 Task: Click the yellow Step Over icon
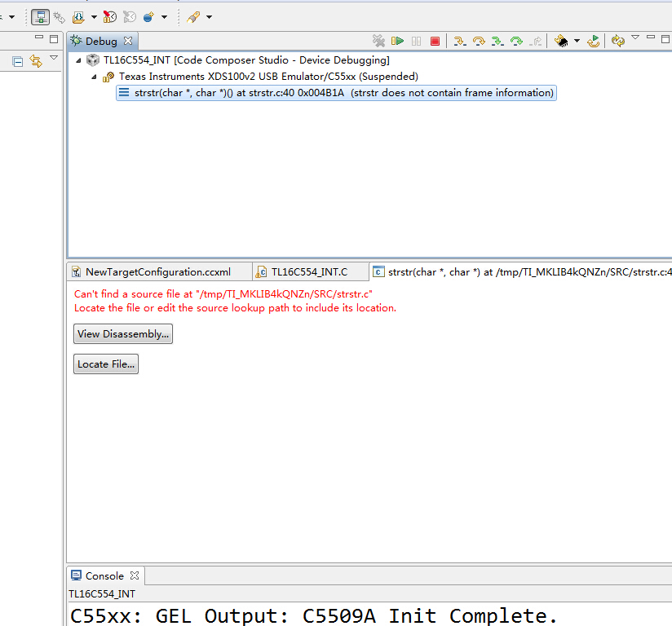[479, 41]
